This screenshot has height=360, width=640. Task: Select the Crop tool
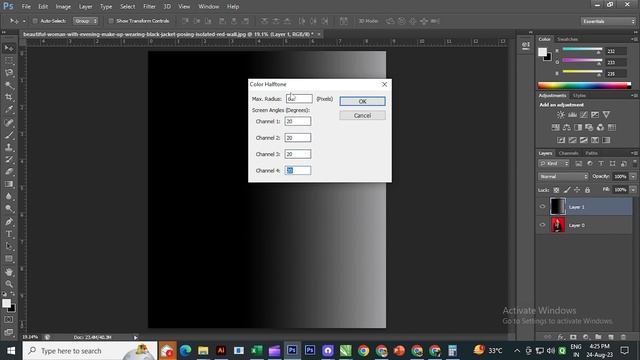9,97
